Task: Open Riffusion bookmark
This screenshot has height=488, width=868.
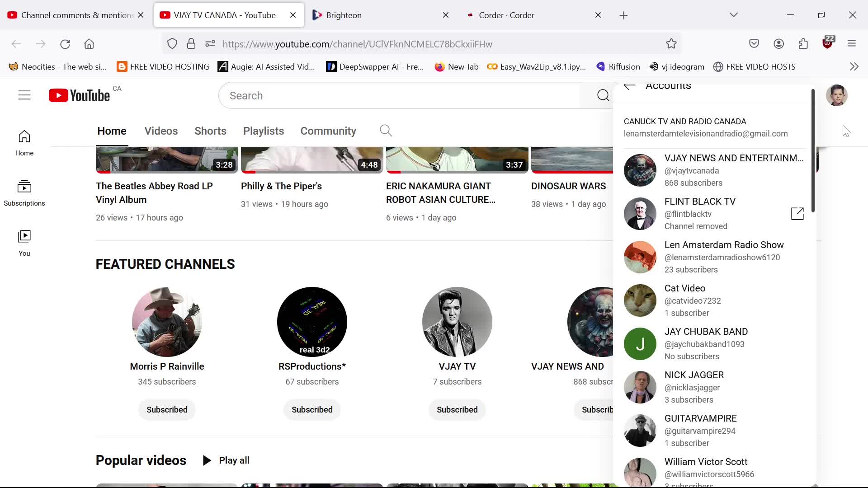Action: [x=618, y=67]
